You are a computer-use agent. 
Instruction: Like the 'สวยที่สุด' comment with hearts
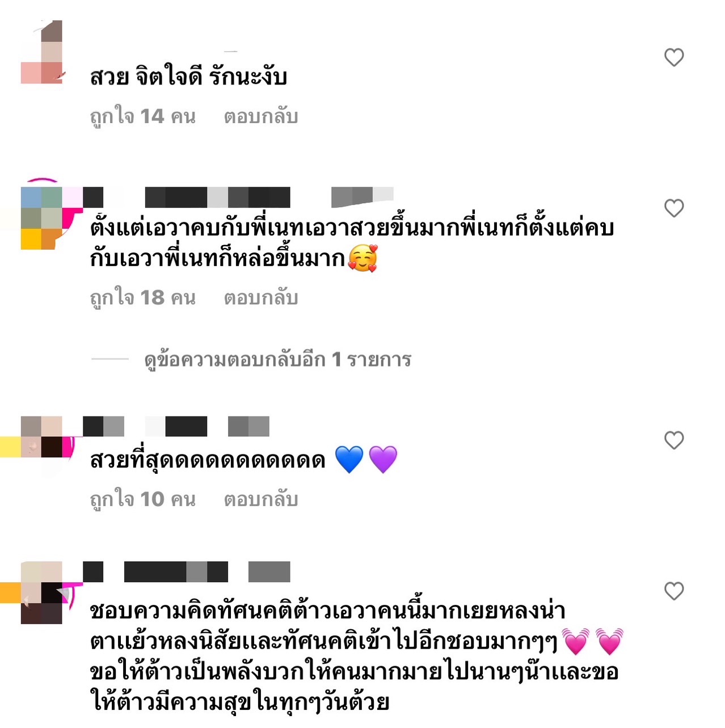tap(674, 440)
